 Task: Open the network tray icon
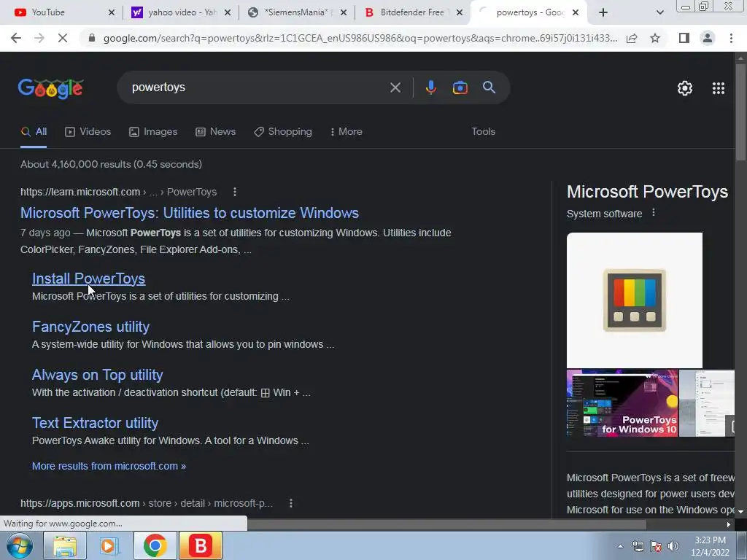[x=638, y=546]
